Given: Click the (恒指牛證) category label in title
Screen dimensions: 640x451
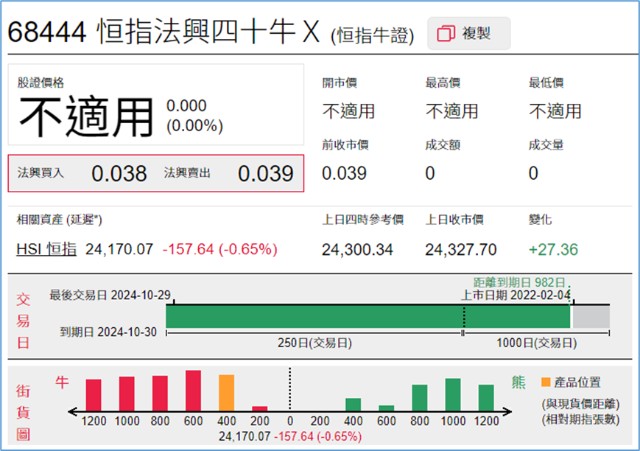Looking at the screenshot, I should pyautogui.click(x=372, y=36).
